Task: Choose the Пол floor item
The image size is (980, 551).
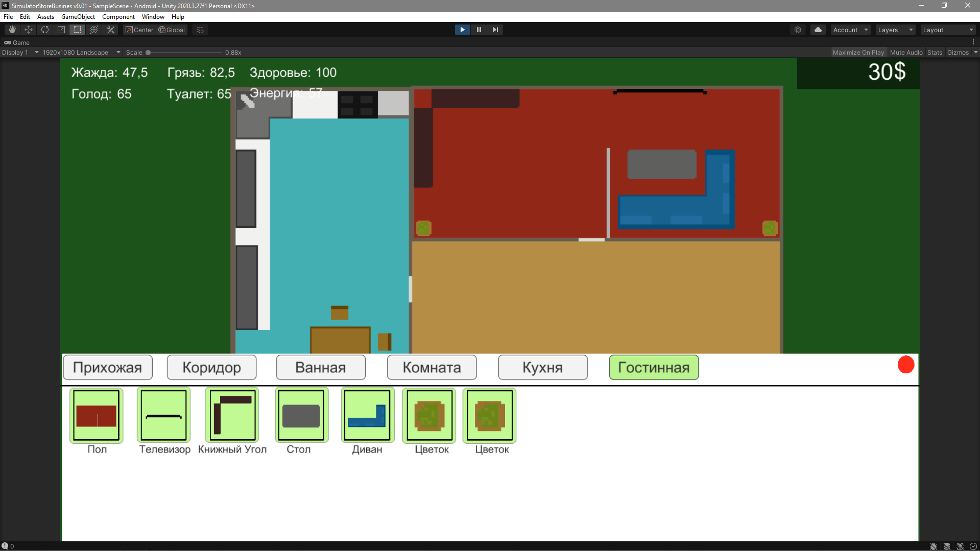Action: click(x=97, y=415)
